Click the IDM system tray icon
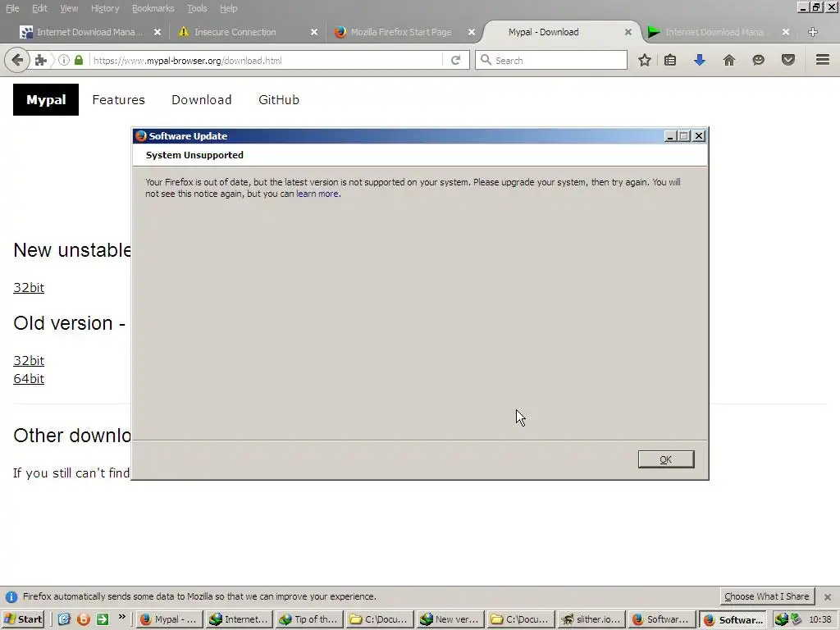Viewport: 840px width, 630px height. click(x=782, y=619)
